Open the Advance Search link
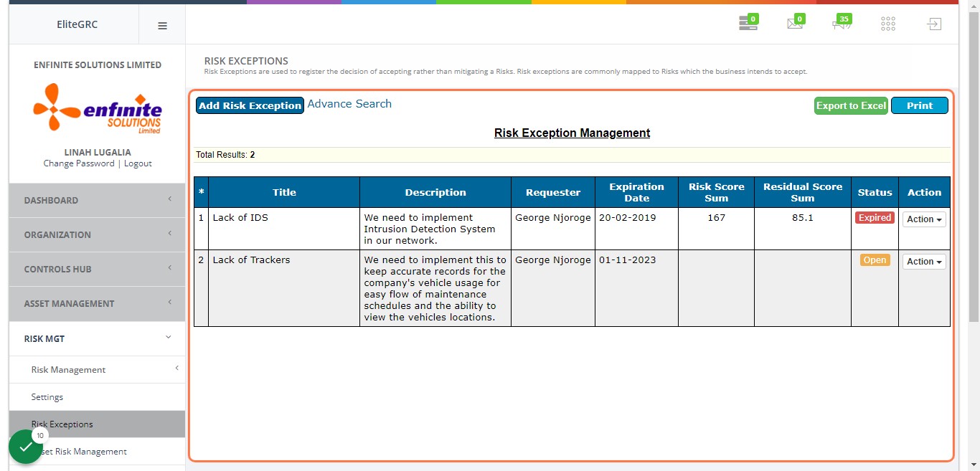 [x=349, y=104]
